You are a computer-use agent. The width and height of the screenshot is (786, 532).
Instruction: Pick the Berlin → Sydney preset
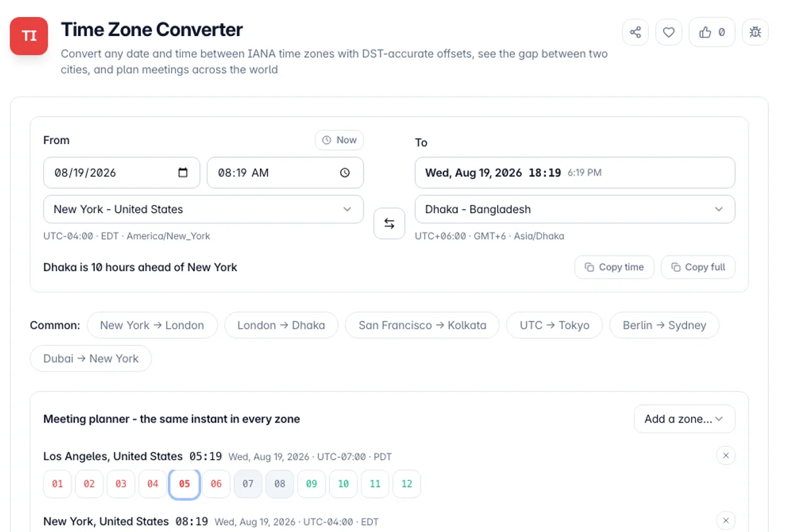coord(664,325)
